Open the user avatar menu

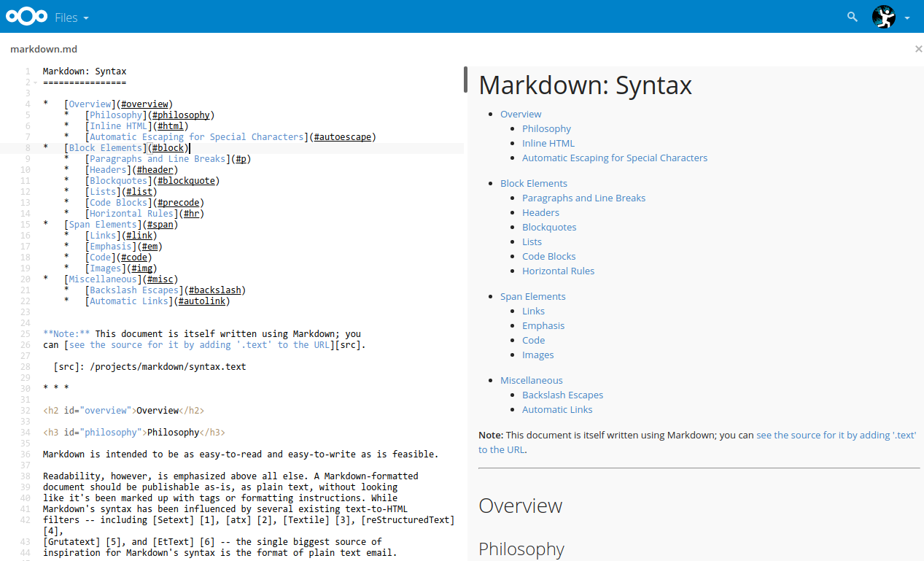(883, 17)
